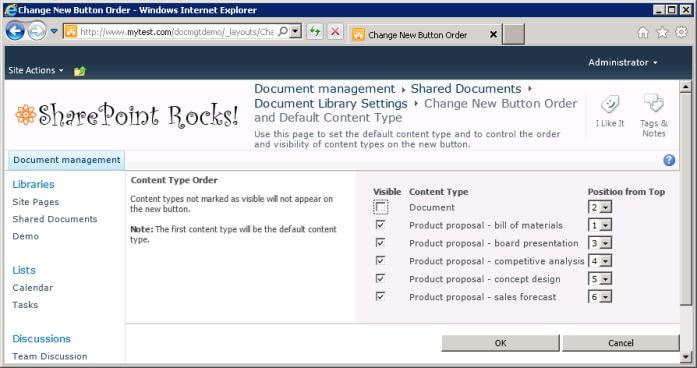
Task: Open the blue Help question mark icon
Action: [669, 160]
